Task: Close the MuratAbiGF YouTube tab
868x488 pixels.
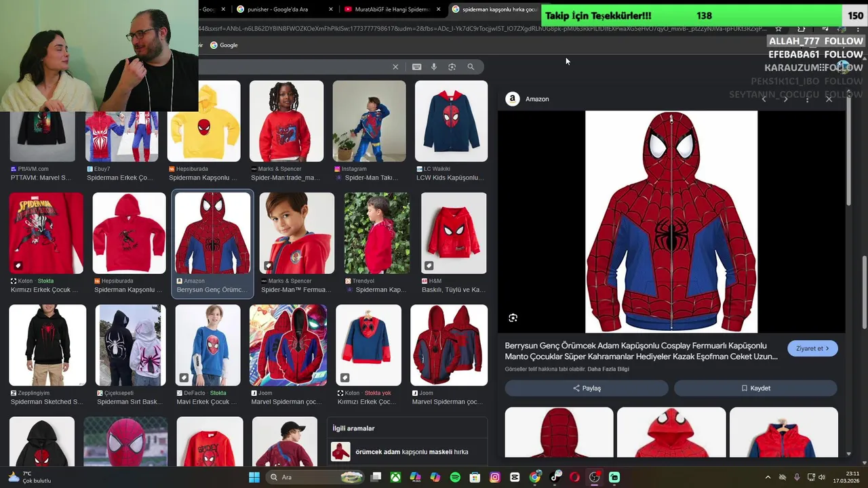Action: 438,9
